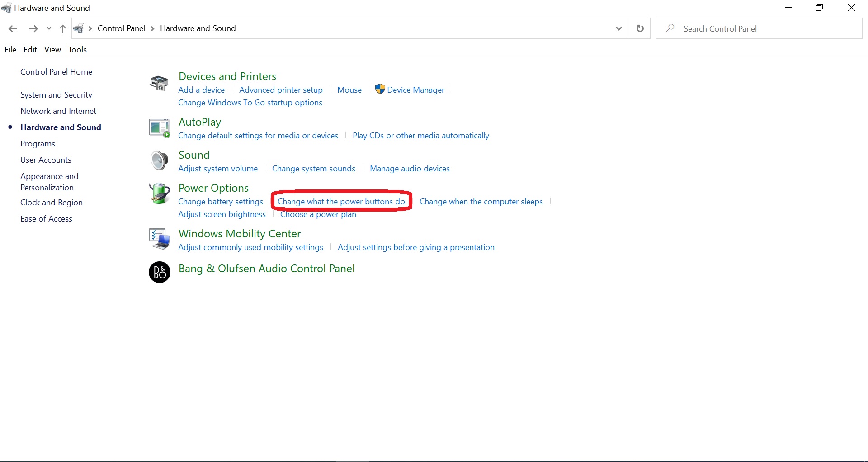Expand the address bar history dropdown
Viewport: 868px width, 462px height.
coord(618,29)
